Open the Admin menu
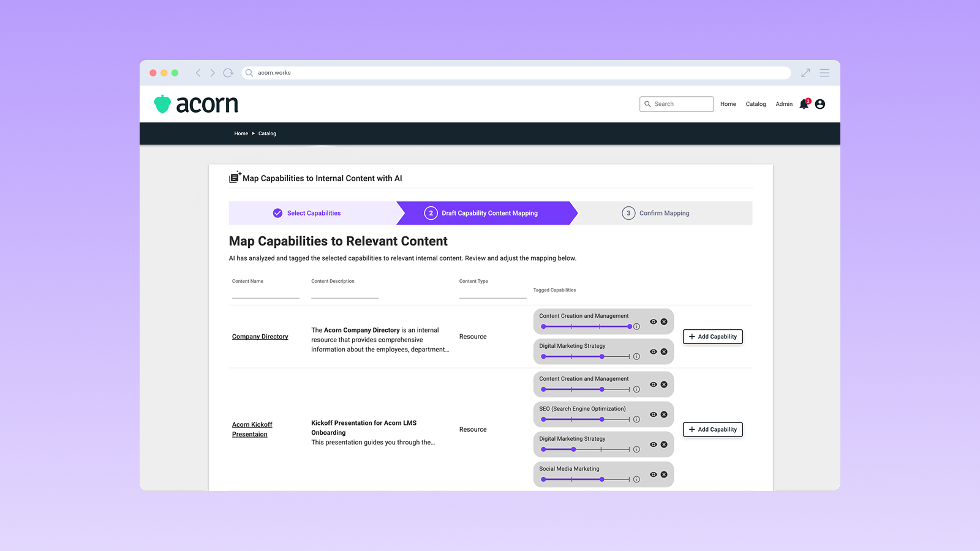 pos(784,104)
